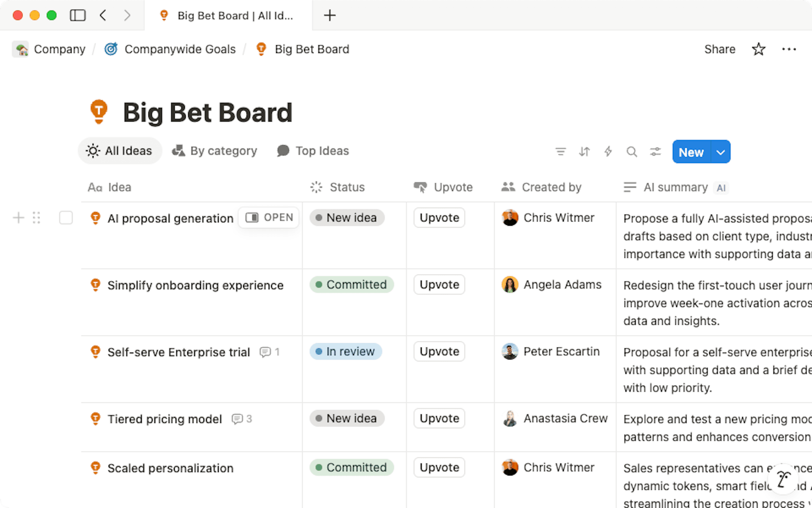Open the three-dot page options menu
The height and width of the screenshot is (508, 812).
tap(789, 49)
